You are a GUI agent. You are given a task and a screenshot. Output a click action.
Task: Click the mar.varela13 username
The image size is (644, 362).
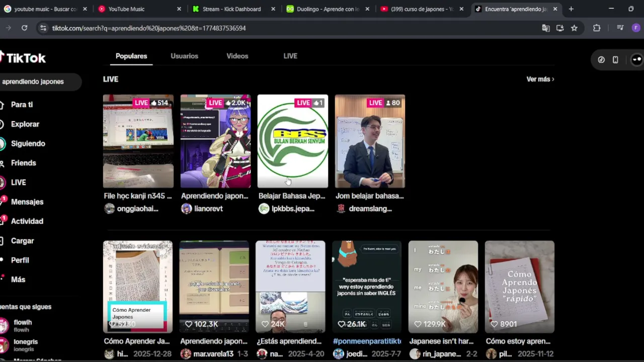[x=214, y=354]
